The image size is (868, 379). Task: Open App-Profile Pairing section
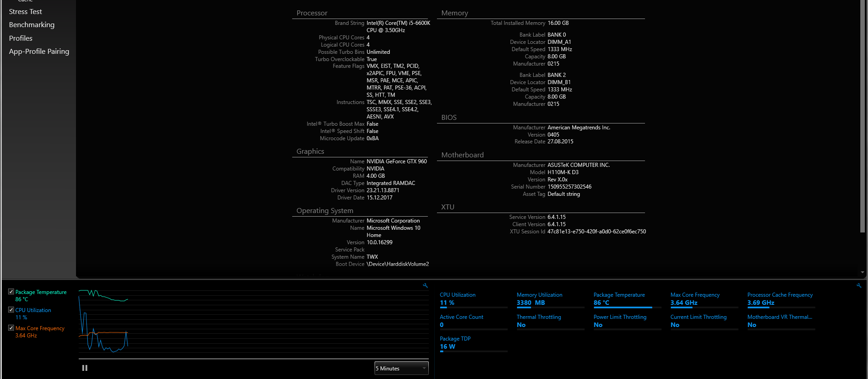point(39,52)
